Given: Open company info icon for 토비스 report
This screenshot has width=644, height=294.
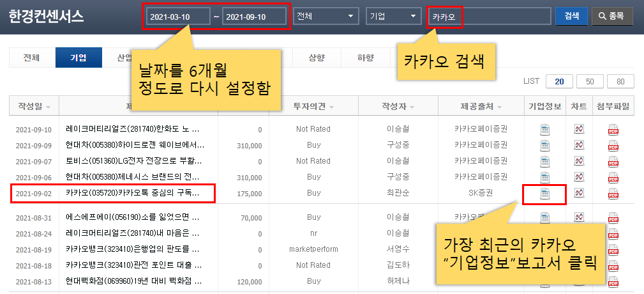Looking at the screenshot, I should [x=545, y=161].
